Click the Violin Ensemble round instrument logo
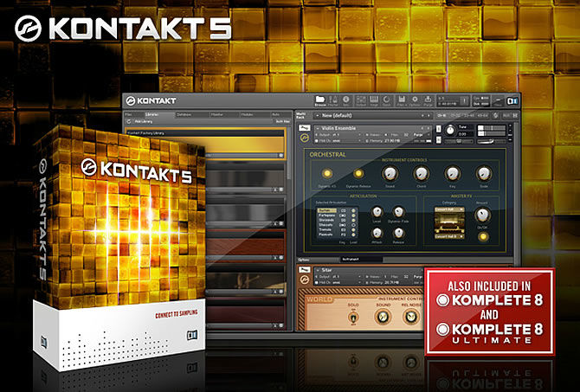The height and width of the screenshot is (392, 580). [304, 138]
